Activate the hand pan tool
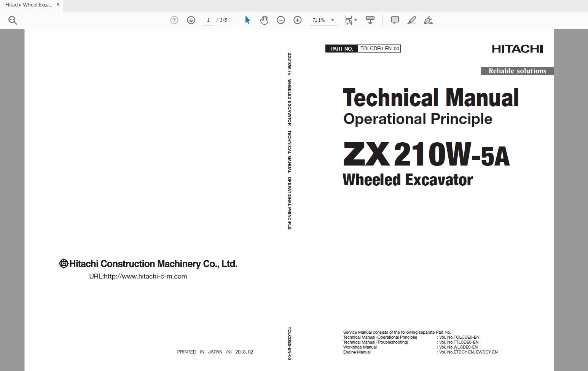 [x=264, y=20]
